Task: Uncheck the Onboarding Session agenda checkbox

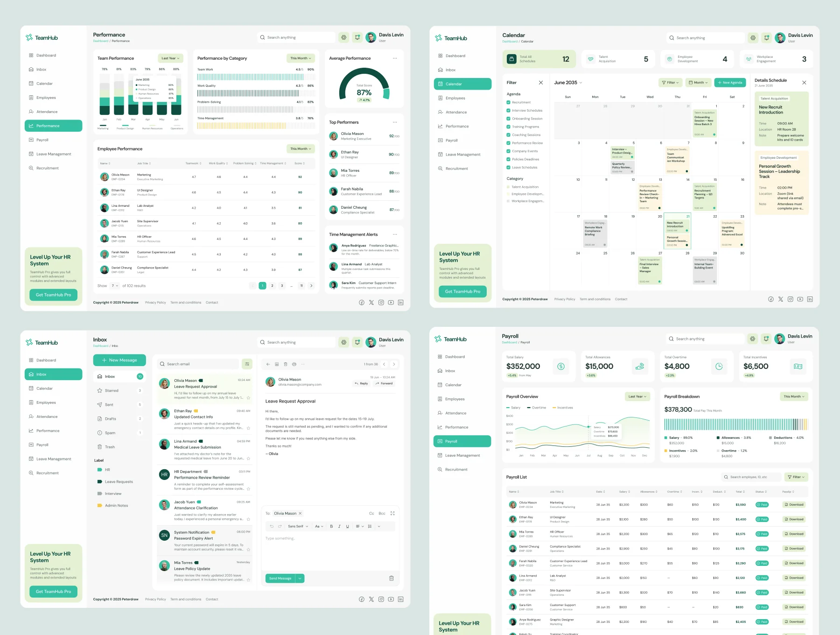Action: point(508,119)
